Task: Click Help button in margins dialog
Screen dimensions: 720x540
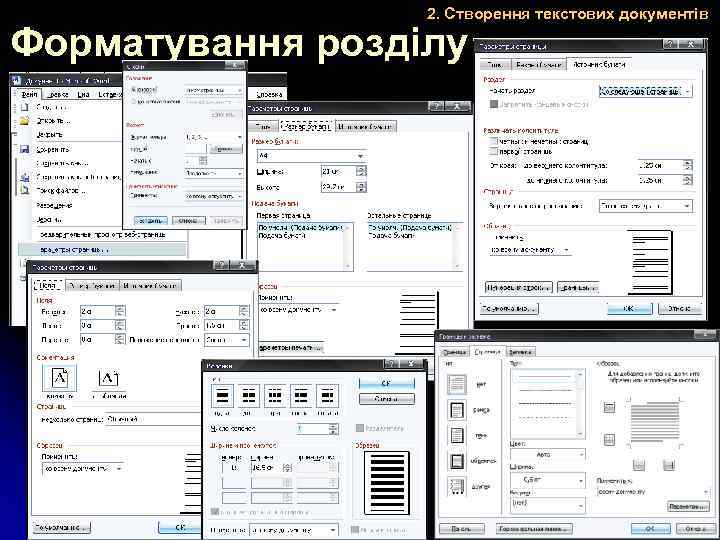Action: click(x=222, y=265)
